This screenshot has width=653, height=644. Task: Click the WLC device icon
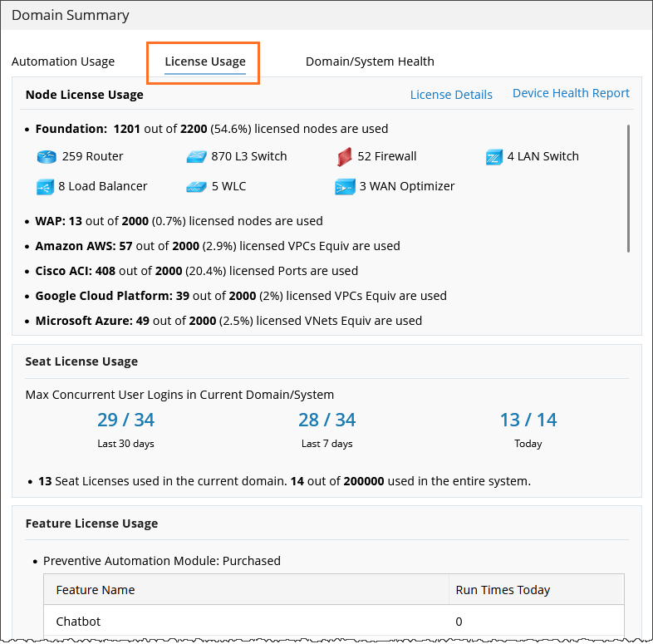pos(195,187)
